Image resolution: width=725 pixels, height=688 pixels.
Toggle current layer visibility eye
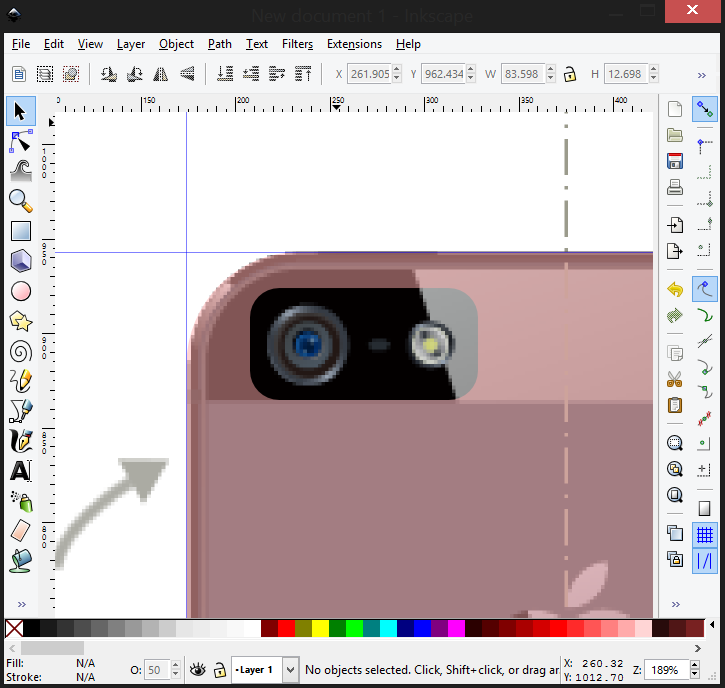tap(198, 670)
